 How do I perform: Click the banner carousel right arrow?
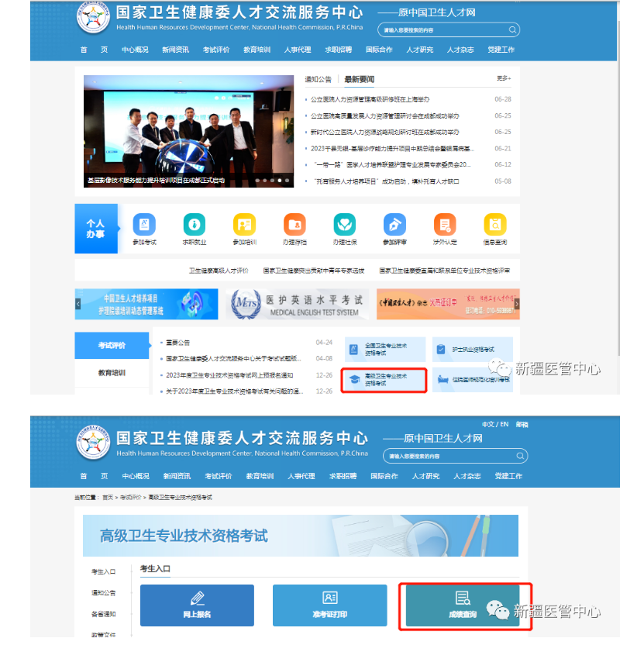point(517,304)
